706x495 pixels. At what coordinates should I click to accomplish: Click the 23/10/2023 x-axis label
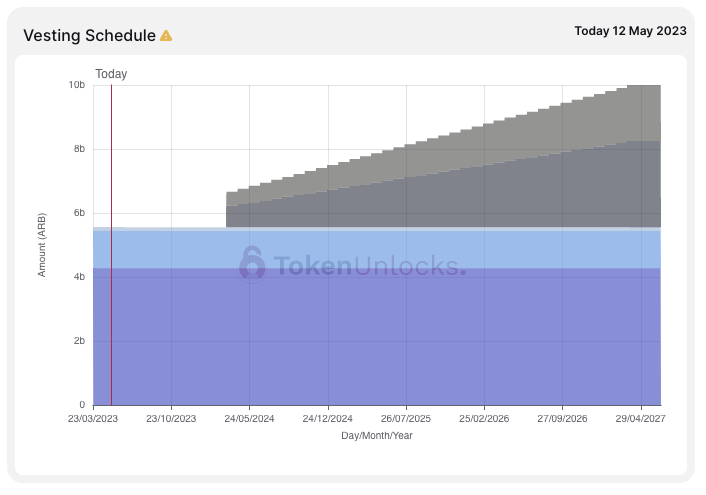coord(171,419)
